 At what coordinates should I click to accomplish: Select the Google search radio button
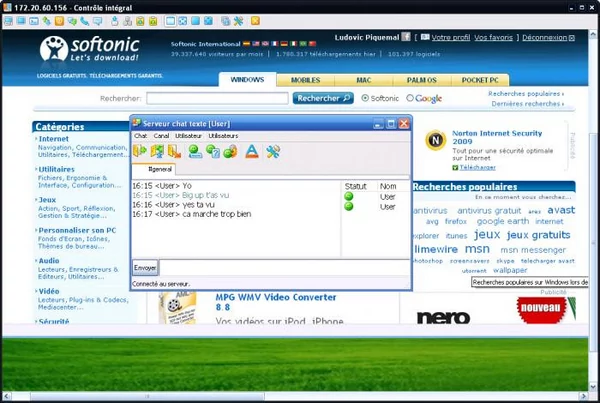click(410, 98)
